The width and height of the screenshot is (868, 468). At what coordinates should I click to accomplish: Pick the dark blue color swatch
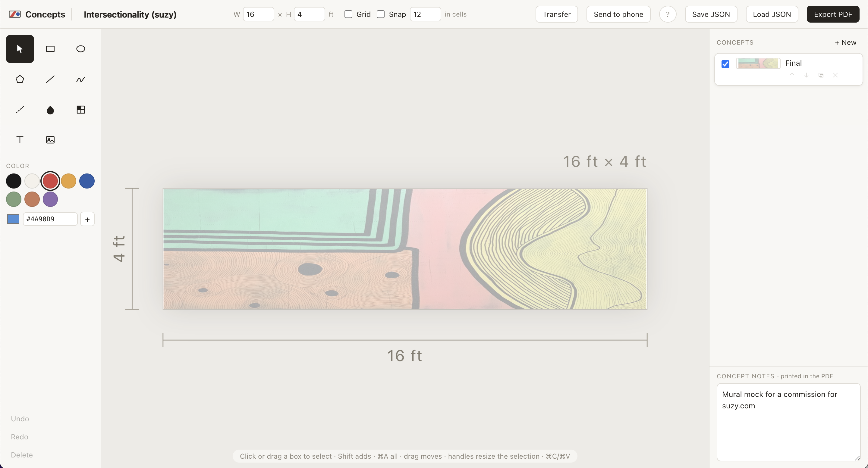pyautogui.click(x=87, y=181)
